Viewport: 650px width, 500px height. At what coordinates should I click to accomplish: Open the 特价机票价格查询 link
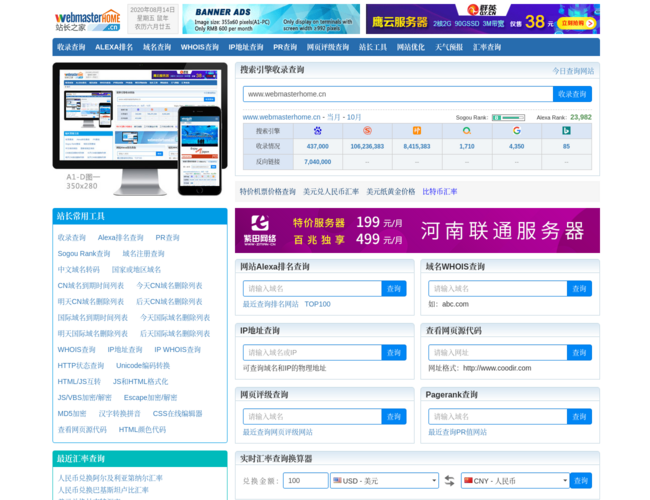(268, 192)
